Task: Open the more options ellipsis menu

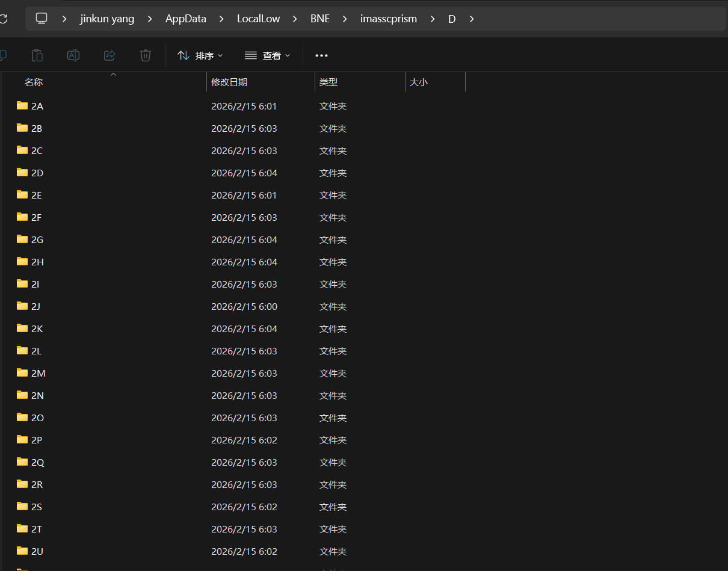Action: tap(322, 55)
